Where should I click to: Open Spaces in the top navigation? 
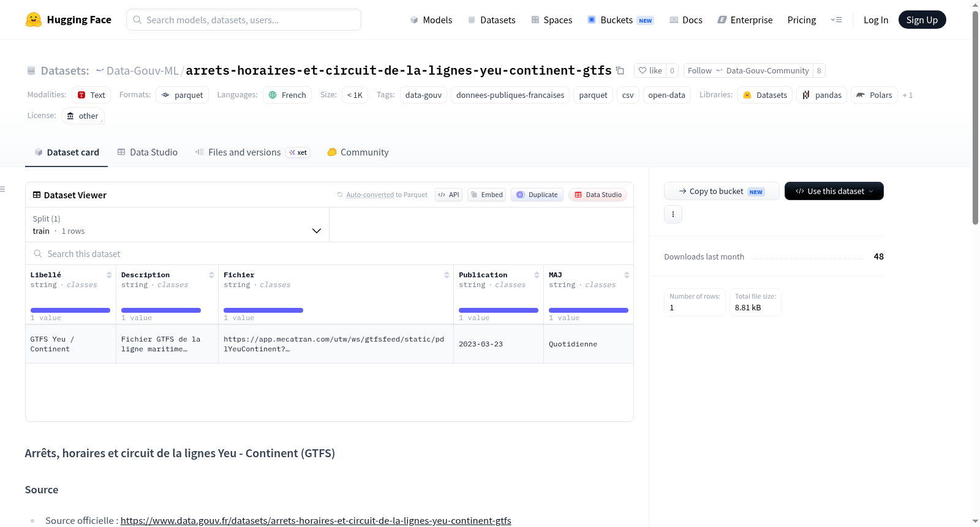[x=551, y=20]
